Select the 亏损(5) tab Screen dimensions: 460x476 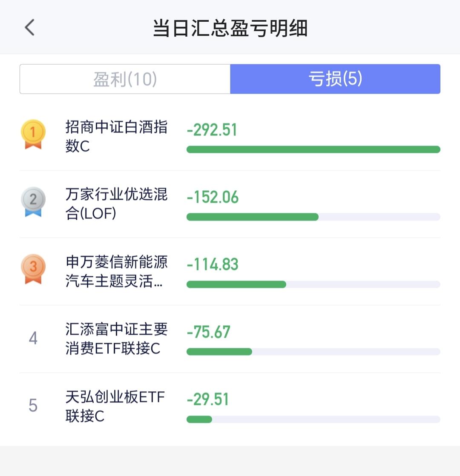(x=335, y=79)
